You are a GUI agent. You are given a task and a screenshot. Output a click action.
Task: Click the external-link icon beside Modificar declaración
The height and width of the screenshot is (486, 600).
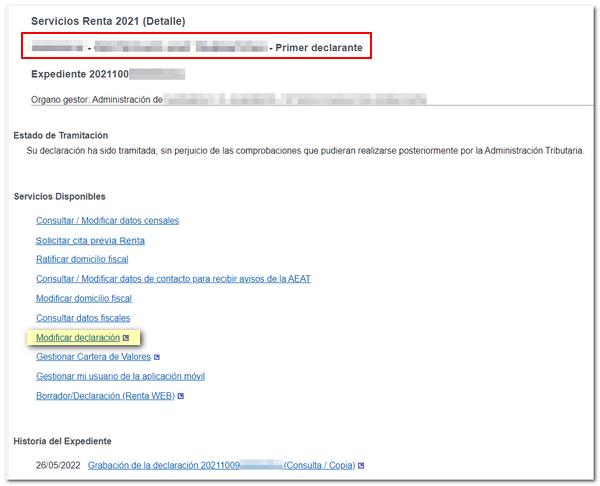click(x=126, y=338)
